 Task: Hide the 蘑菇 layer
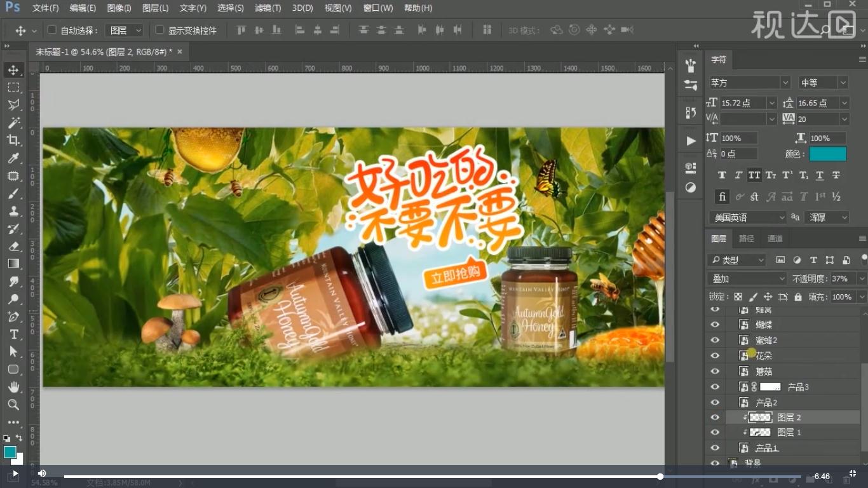click(715, 371)
